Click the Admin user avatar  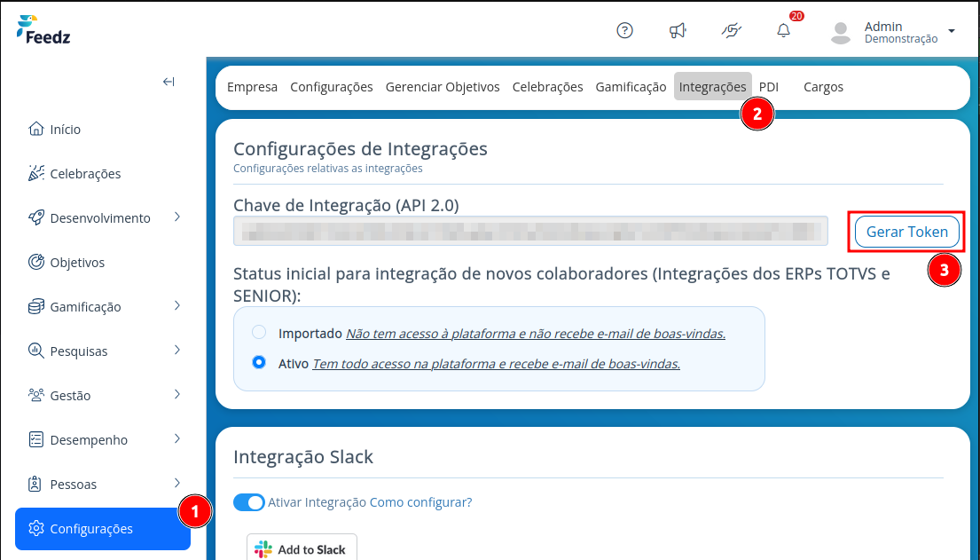(x=841, y=32)
